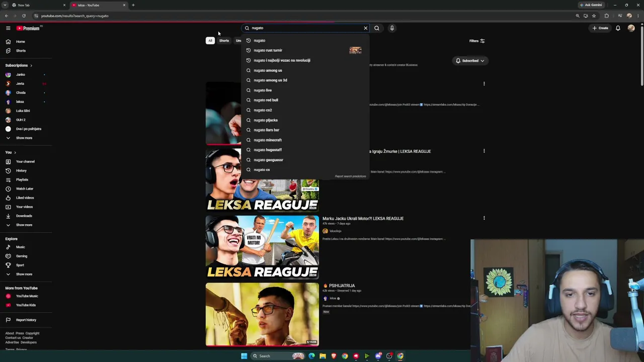Go to Home in sidebar

(x=20, y=42)
